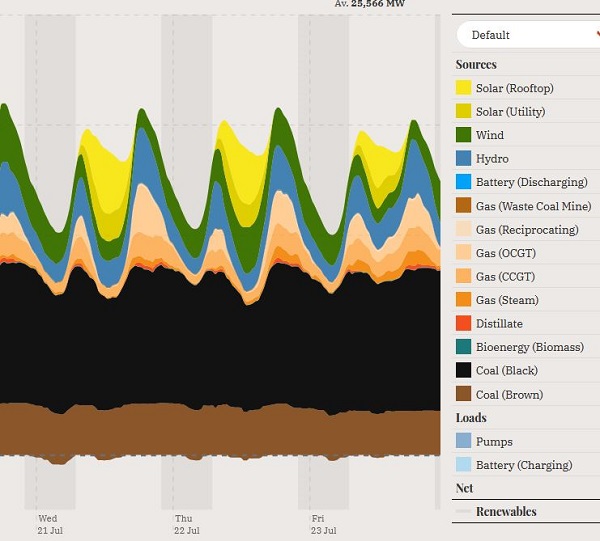Toggle the Solar (Rooftop) color swatch

463,88
